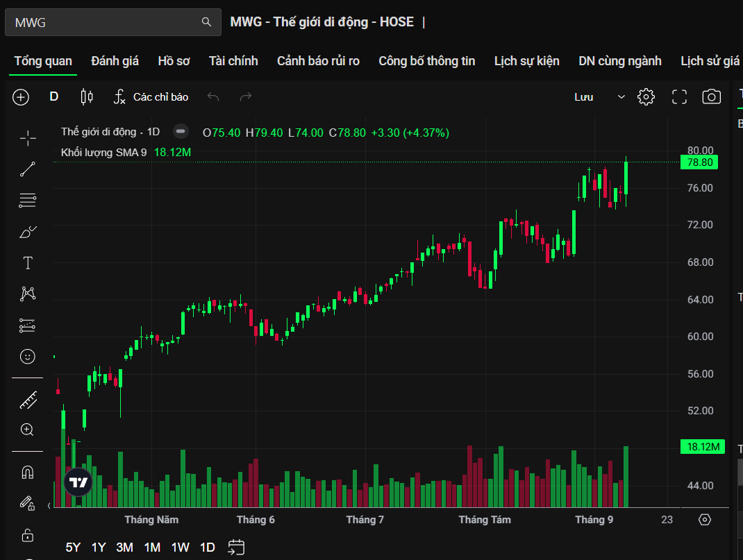The height and width of the screenshot is (560, 743).
Task: Set chart range to 5Y
Action: 73,548
